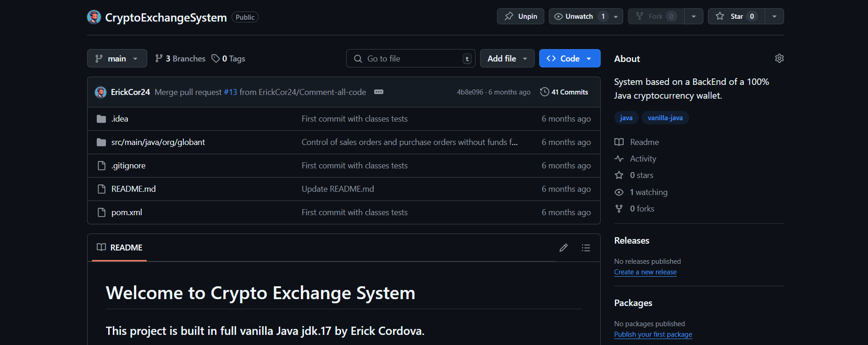View 0 forks link
This screenshot has width=868, height=345.
click(x=635, y=209)
